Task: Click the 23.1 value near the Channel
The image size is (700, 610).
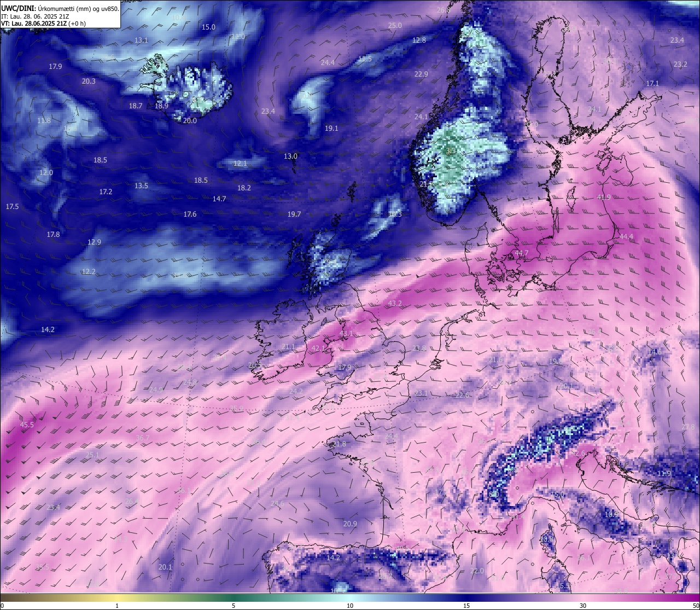Action: click(x=421, y=393)
